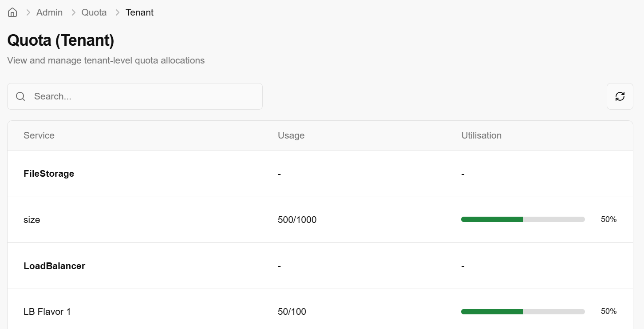This screenshot has width=644, height=329.
Task: Click the LB Flavor 1 utilisation bar
Action: [523, 312]
